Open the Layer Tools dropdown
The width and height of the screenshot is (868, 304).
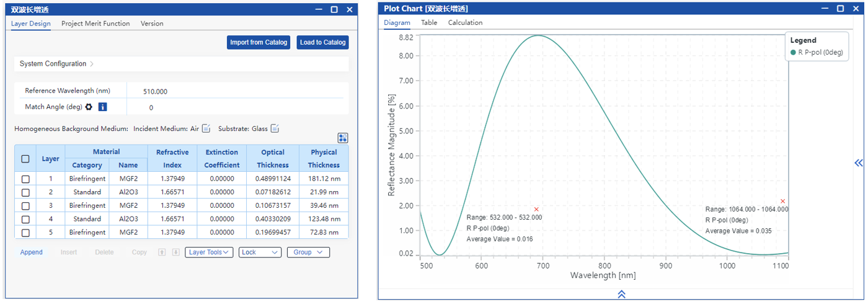209,253
